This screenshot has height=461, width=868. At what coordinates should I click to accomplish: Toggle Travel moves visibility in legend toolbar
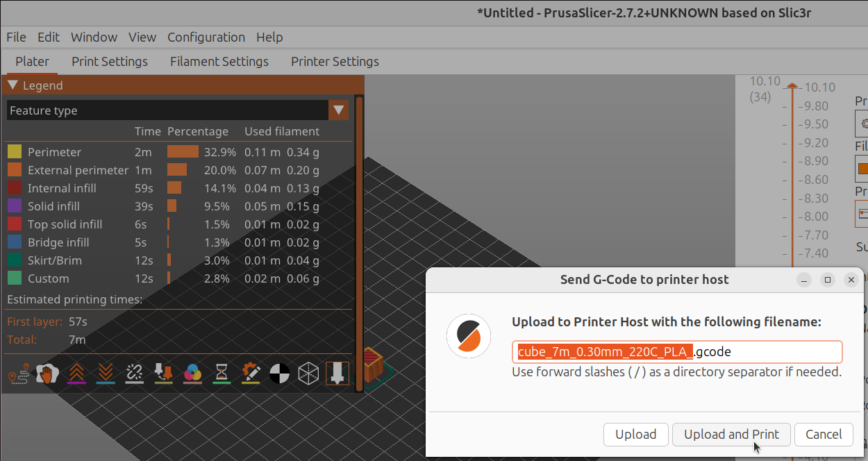(19, 374)
